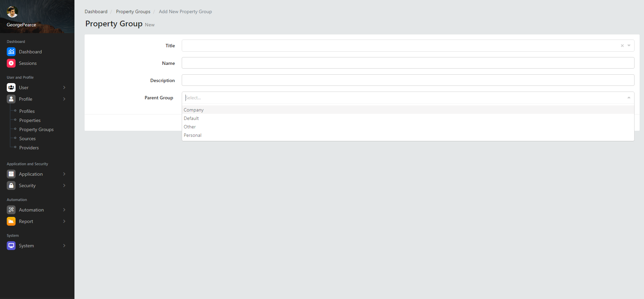The height and width of the screenshot is (299, 644).
Task: Click the Automation magic wand icon
Action: tap(11, 210)
